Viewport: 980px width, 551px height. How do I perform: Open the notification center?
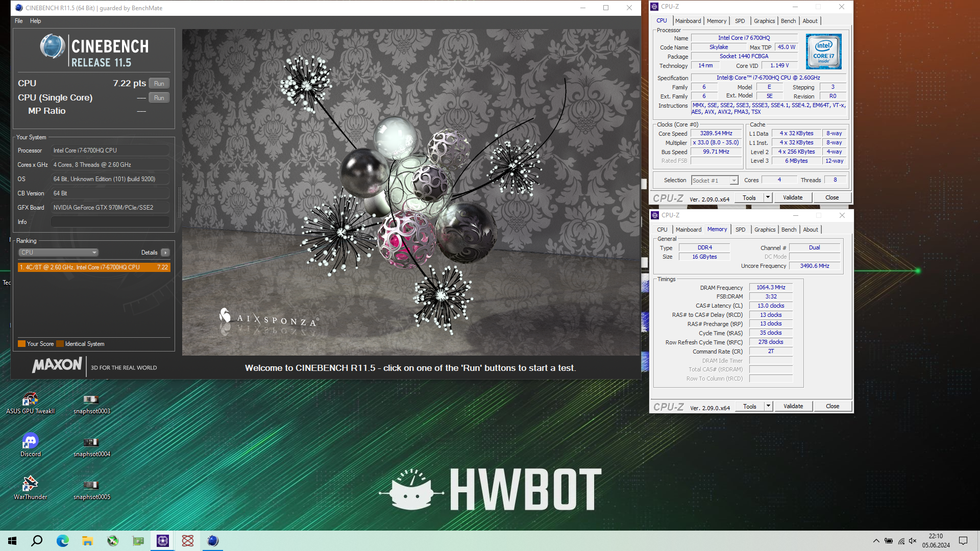coord(963,541)
